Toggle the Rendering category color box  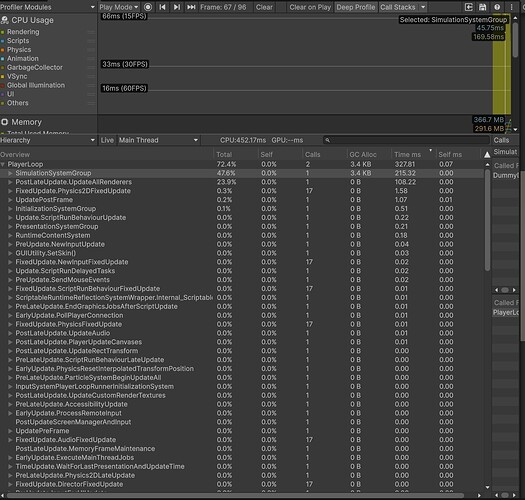(3, 32)
